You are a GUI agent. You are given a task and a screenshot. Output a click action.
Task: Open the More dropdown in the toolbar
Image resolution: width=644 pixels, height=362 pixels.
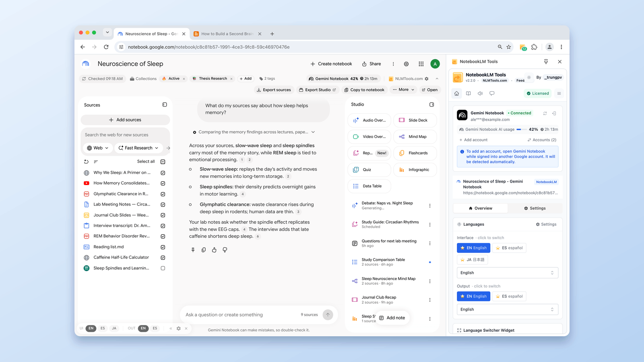point(403,90)
